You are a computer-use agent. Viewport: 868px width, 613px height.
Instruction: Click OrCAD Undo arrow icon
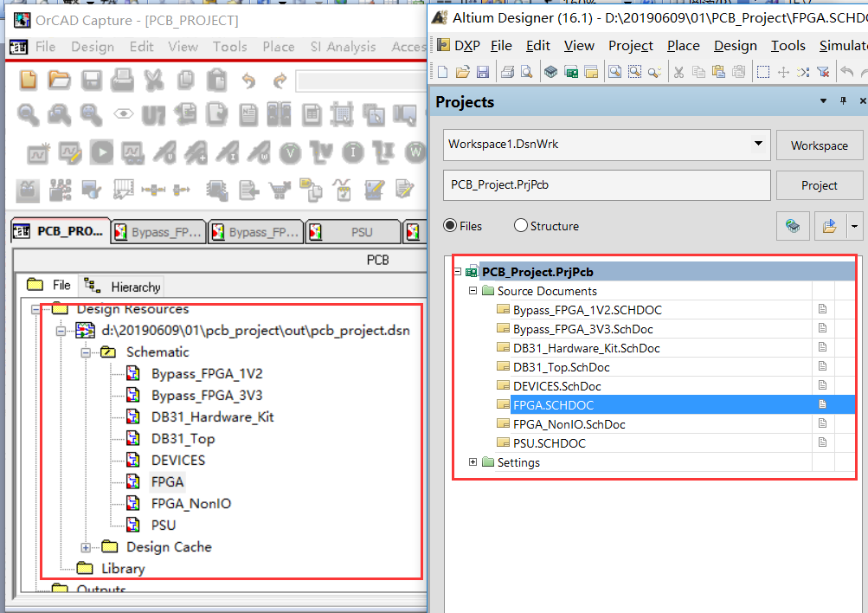[248, 81]
